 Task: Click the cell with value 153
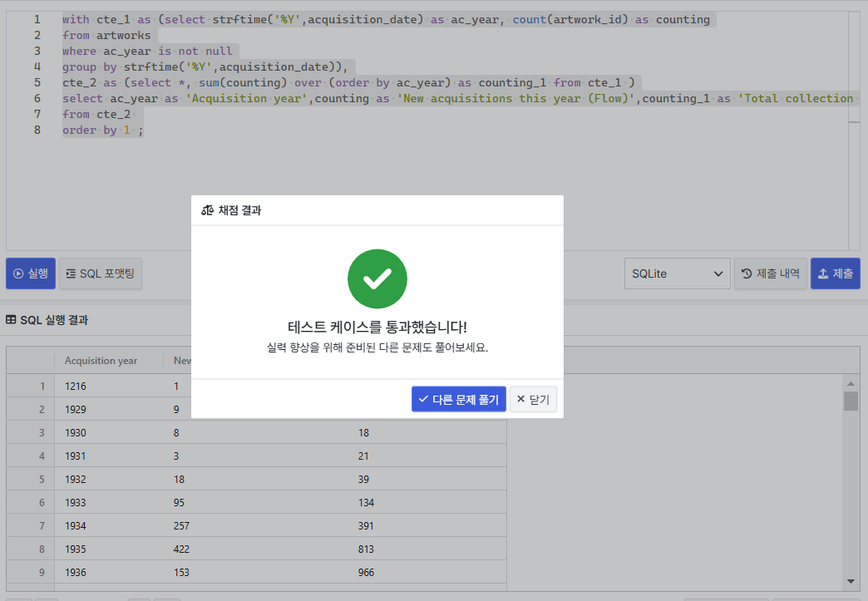(256, 572)
